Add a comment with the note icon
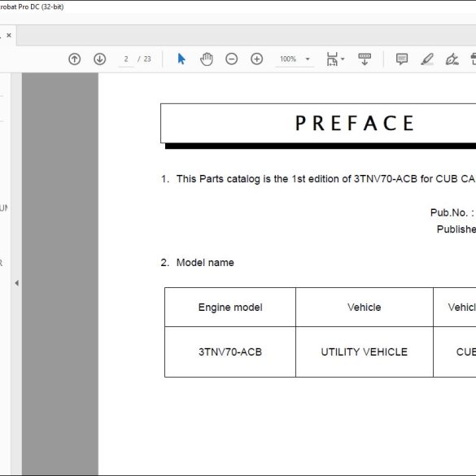 [x=402, y=59]
